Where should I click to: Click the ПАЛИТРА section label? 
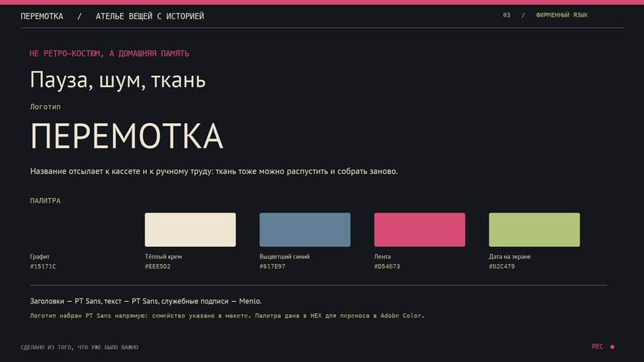point(45,201)
